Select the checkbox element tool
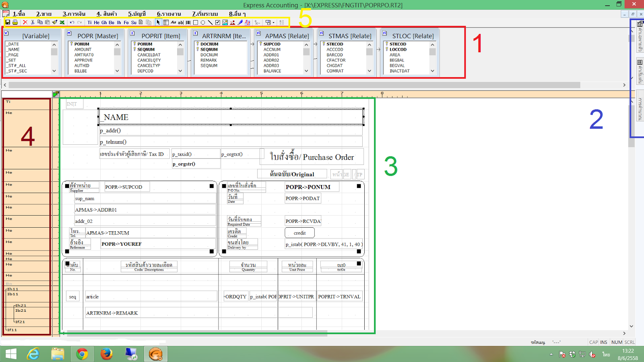The image size is (644, 362). click(218, 23)
